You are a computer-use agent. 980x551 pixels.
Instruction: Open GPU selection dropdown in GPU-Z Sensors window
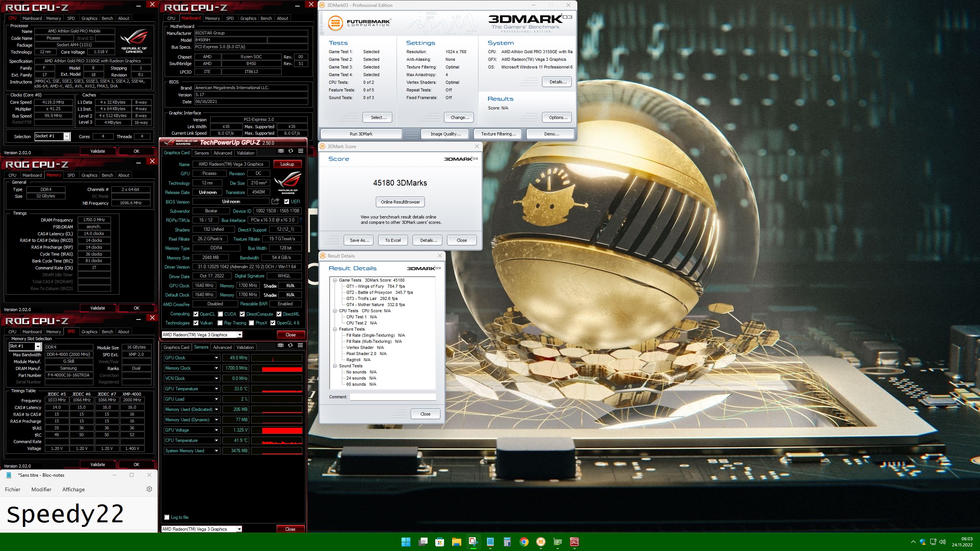[202, 529]
